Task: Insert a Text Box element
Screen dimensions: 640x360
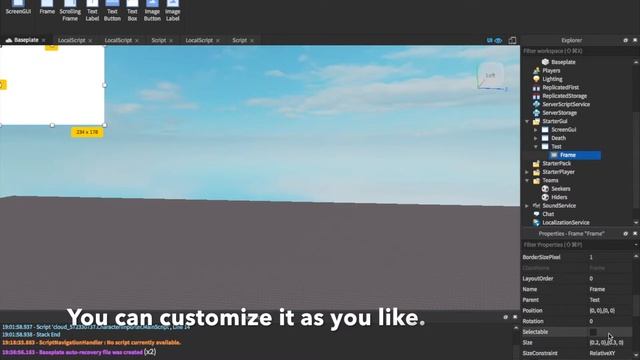Action: [x=132, y=11]
